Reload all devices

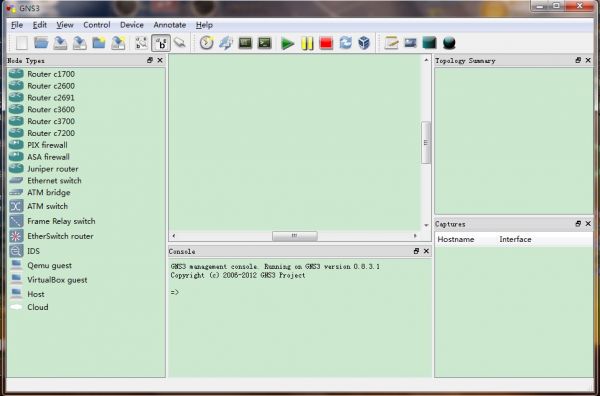345,43
